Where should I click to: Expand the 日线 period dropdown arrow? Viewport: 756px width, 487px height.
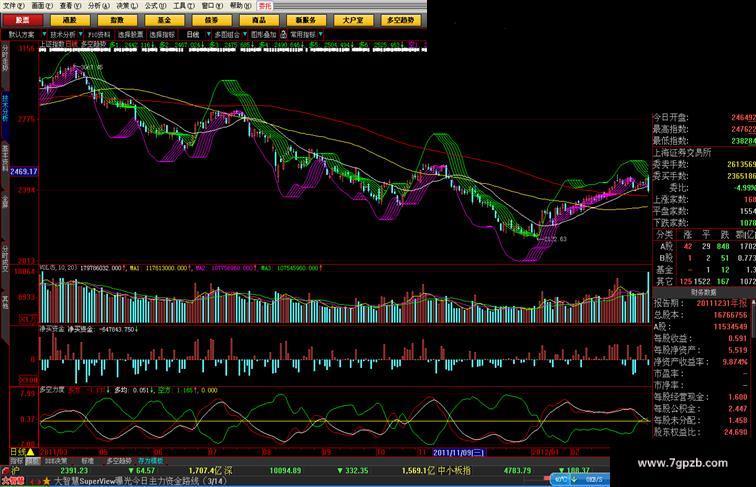[208, 34]
